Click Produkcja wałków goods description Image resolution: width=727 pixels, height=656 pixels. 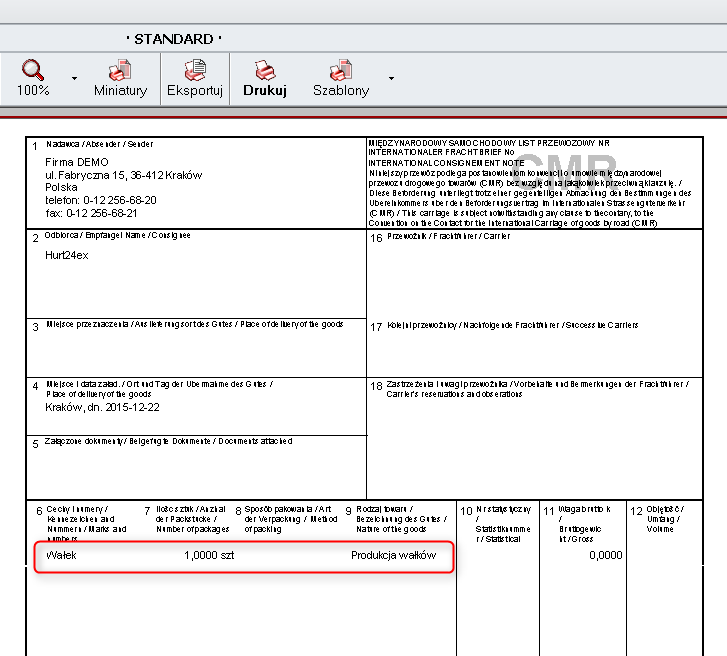point(393,555)
